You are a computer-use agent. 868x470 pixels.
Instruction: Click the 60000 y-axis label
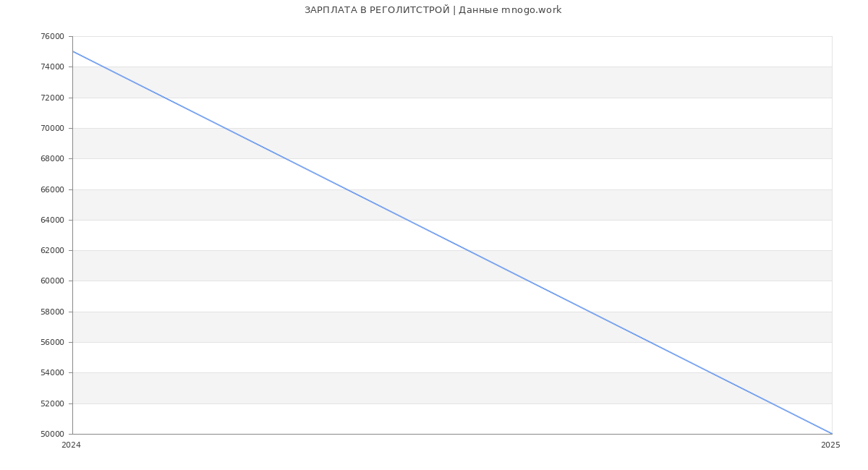pos(54,281)
